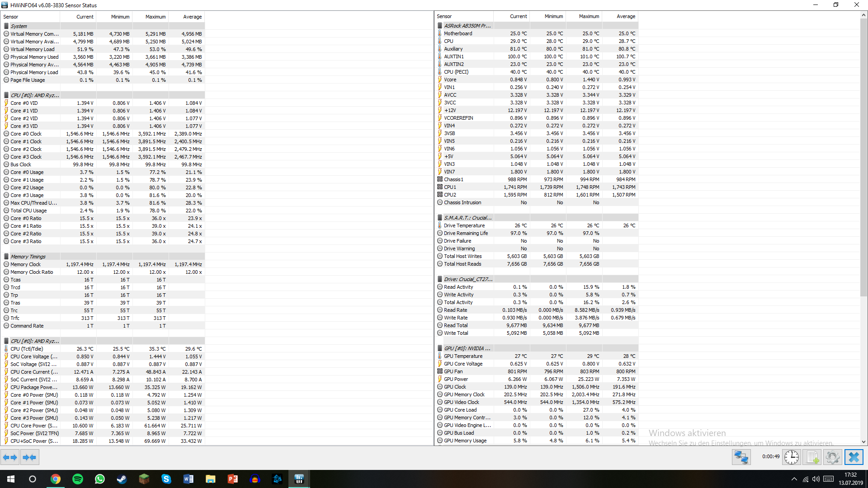The image size is (868, 488).
Task: Start logging via the log-to-file icon
Action: tap(812, 457)
